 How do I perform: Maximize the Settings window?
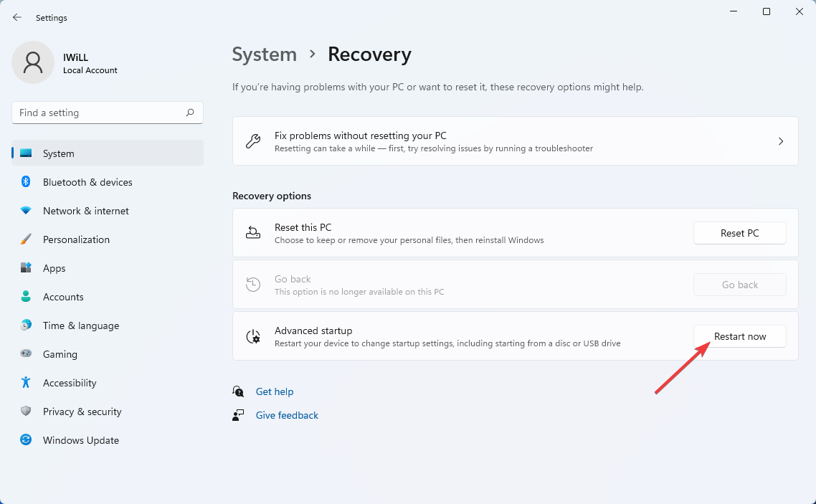click(766, 11)
